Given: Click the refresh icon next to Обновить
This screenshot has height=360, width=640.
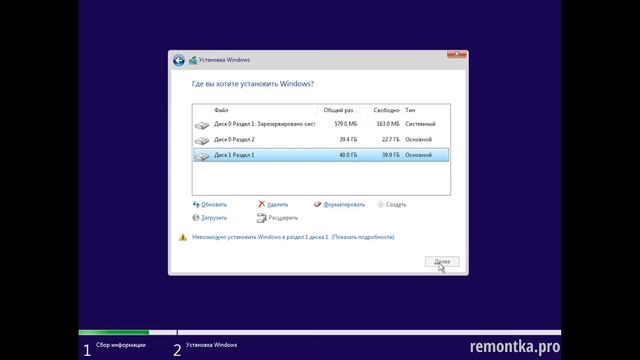Looking at the screenshot, I should (196, 204).
